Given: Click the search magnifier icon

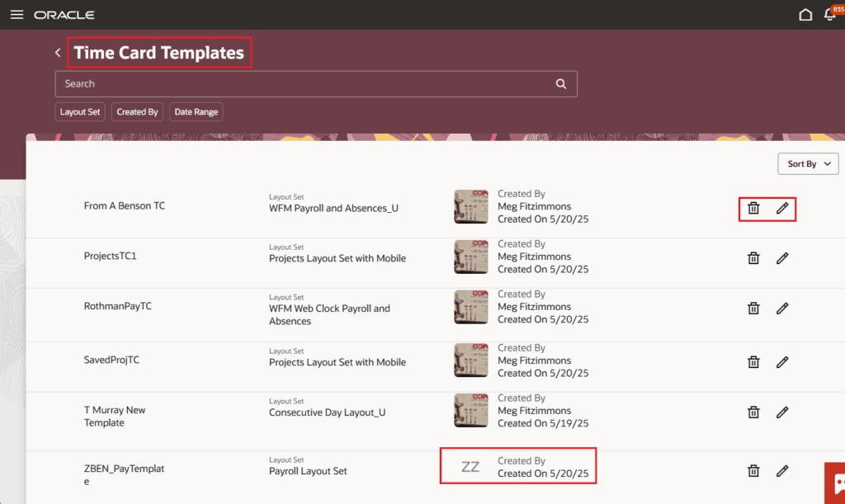Looking at the screenshot, I should [561, 84].
